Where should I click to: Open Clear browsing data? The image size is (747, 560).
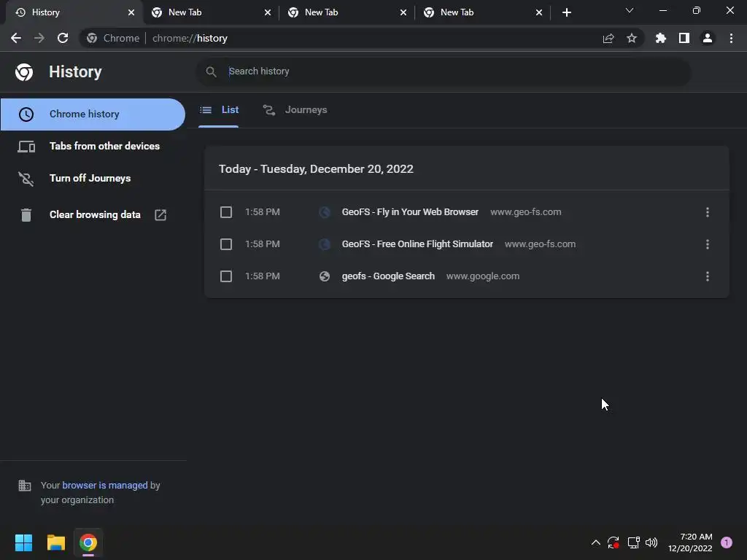pos(93,215)
